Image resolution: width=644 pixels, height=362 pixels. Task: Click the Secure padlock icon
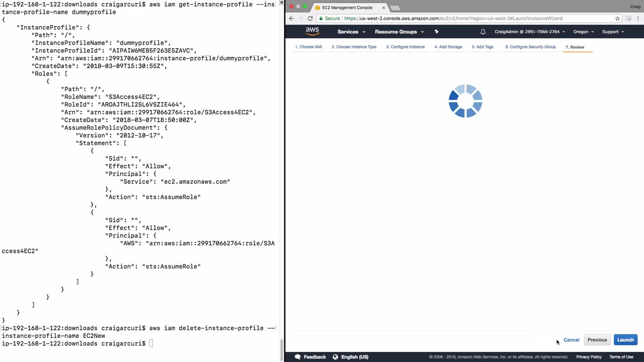point(321,19)
